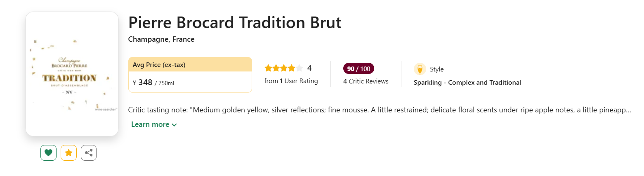Click the ¥ 348 price value
644x176 pixels.
tap(142, 83)
